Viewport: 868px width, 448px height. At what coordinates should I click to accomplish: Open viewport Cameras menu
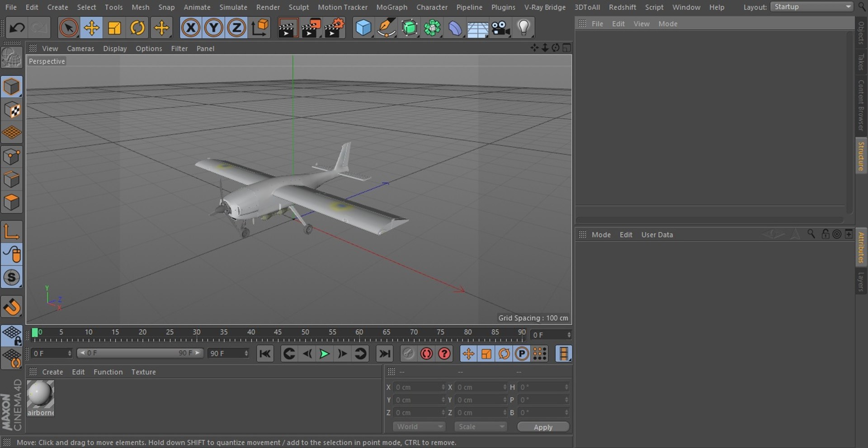click(80, 48)
